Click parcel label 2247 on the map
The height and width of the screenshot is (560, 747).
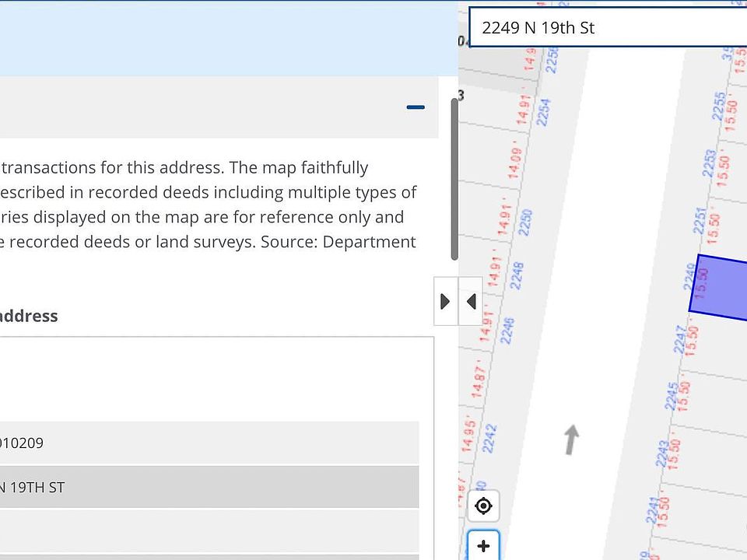[x=680, y=339]
